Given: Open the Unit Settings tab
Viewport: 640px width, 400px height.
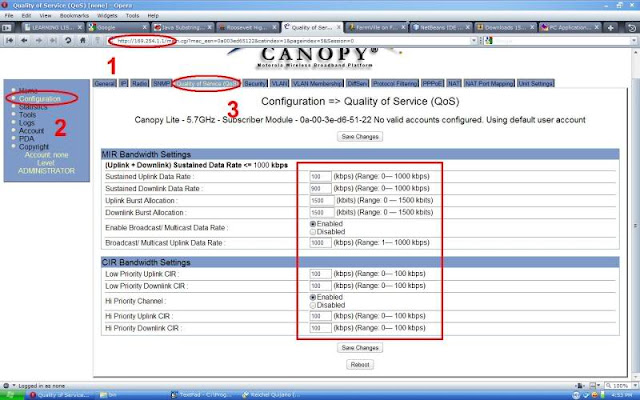Looking at the screenshot, I should click(x=536, y=83).
